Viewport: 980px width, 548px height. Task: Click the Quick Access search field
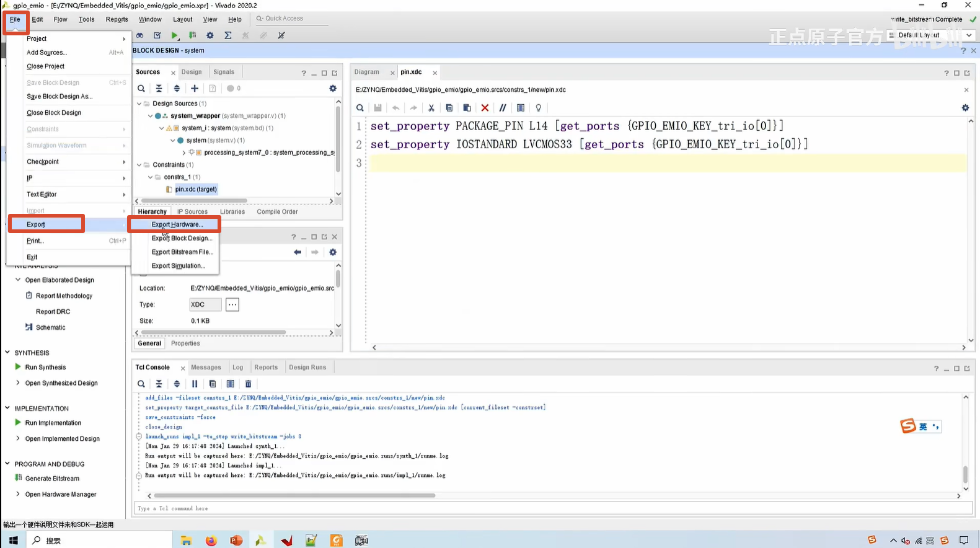291,19
